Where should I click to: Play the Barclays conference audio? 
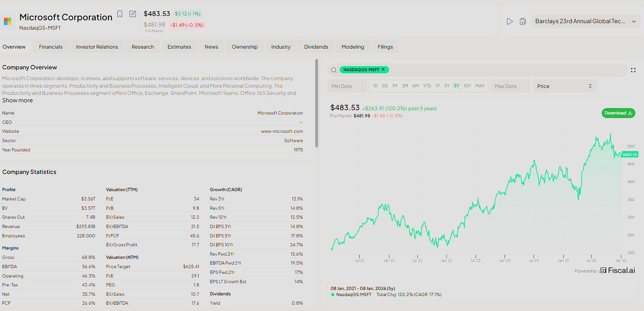[x=510, y=21]
